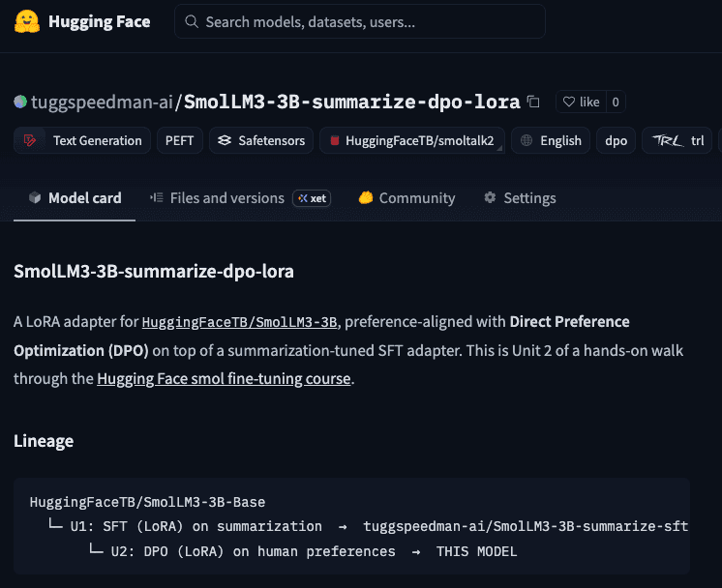Click the Safetensors tag
This screenshot has width=722, height=588.
pyautogui.click(x=261, y=141)
